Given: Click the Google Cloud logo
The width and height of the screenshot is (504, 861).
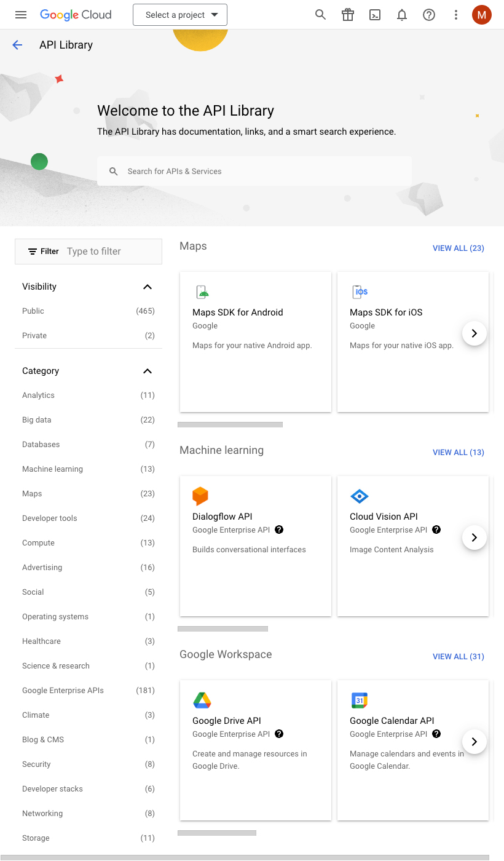Looking at the screenshot, I should coord(76,15).
